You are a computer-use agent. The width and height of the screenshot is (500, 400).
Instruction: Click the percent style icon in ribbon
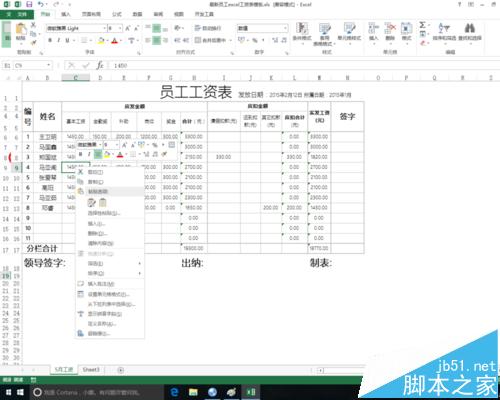coord(255,40)
